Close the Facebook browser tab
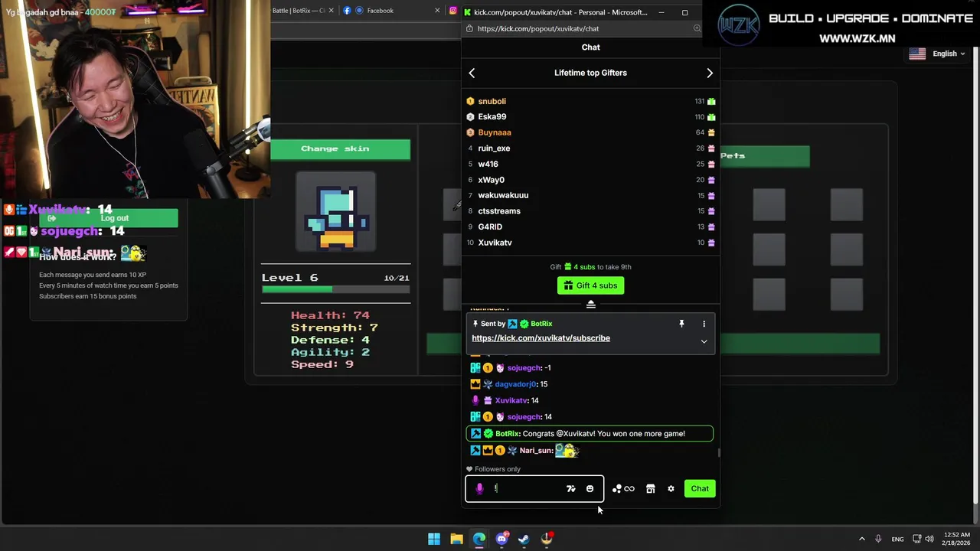Viewport: 980px width, 551px height. [x=437, y=11]
